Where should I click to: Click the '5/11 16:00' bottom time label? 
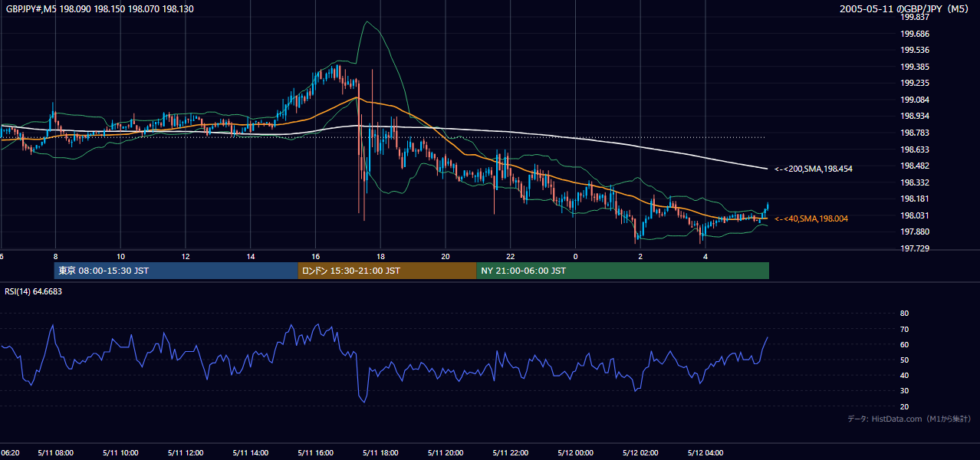point(315,453)
